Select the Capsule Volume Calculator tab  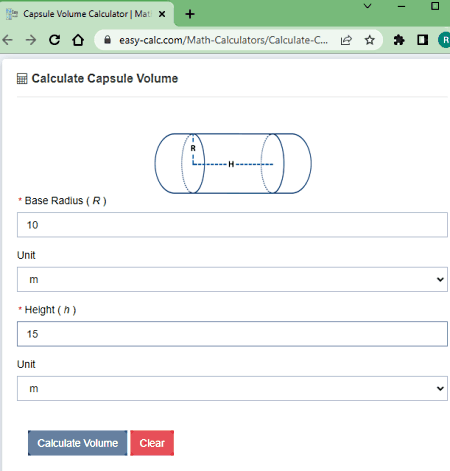point(87,14)
